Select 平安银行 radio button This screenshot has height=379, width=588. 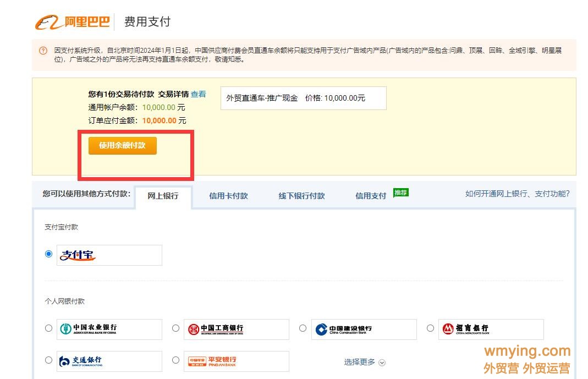pyautogui.click(x=176, y=360)
